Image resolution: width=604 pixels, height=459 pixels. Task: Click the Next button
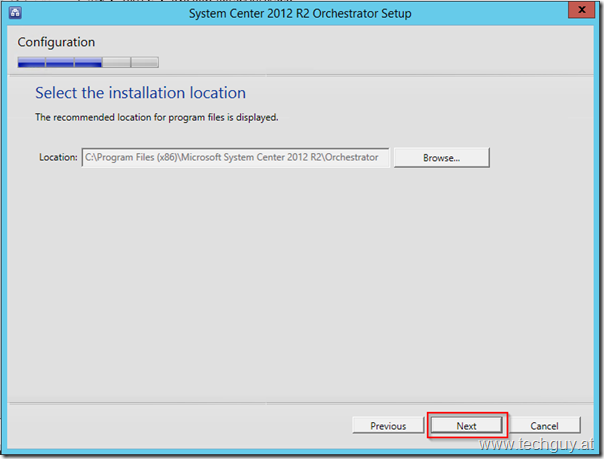click(466, 425)
